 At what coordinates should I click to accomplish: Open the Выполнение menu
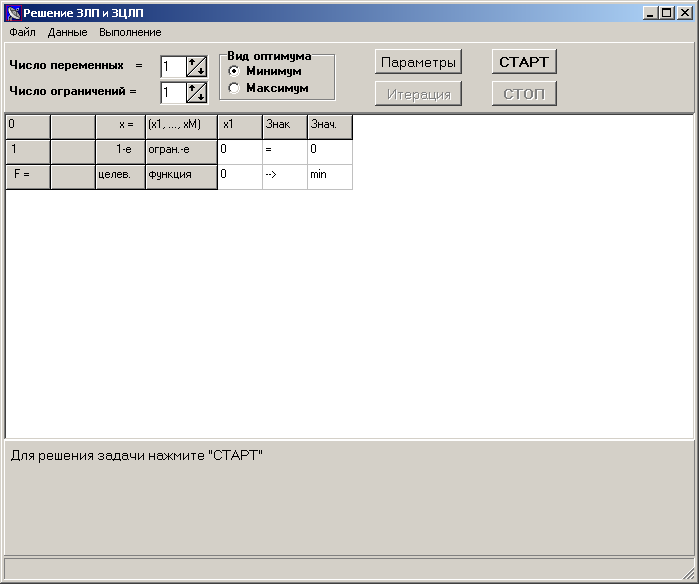[x=130, y=32]
